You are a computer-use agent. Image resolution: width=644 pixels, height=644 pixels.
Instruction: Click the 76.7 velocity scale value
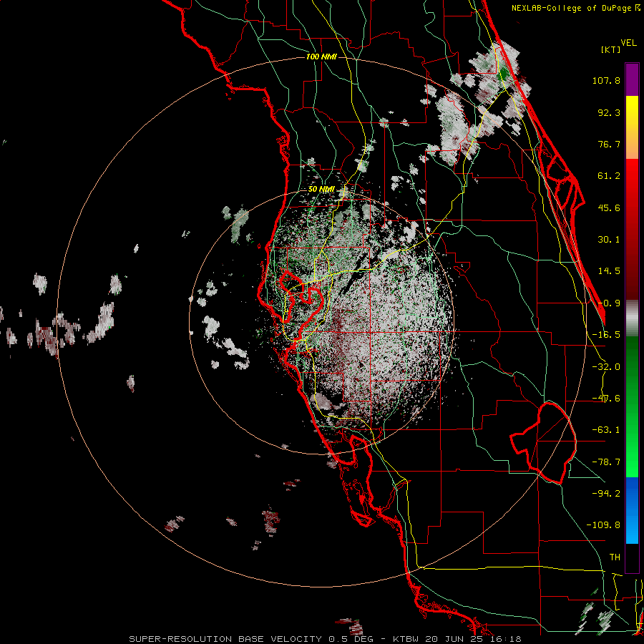click(x=609, y=144)
